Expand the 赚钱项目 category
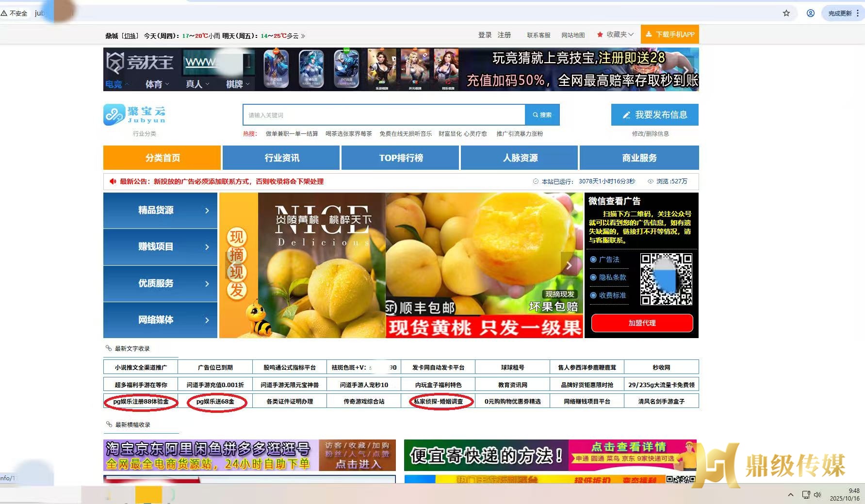This screenshot has width=865, height=504. [160, 247]
